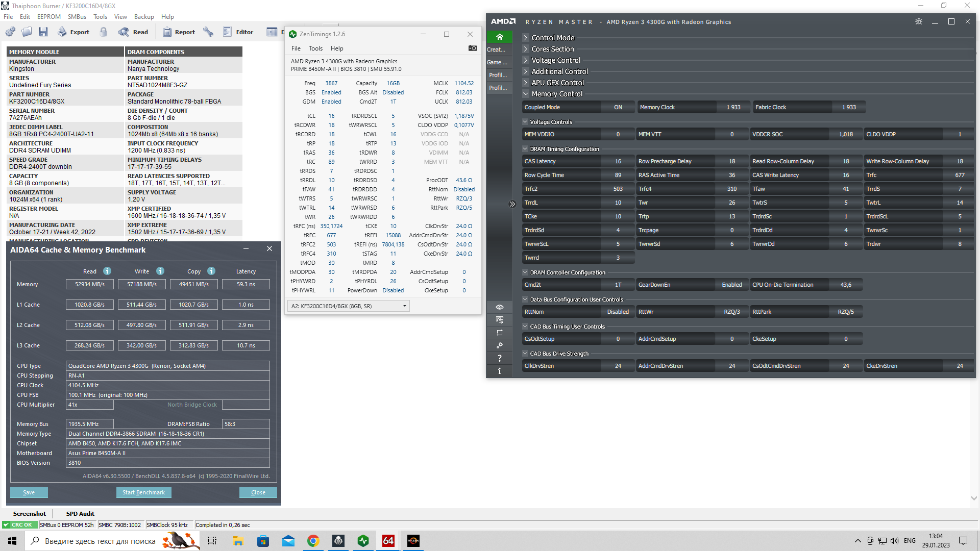The image size is (980, 551).
Task: Toggle the RttNom Disabled value in Ryzen Master
Action: (x=618, y=312)
